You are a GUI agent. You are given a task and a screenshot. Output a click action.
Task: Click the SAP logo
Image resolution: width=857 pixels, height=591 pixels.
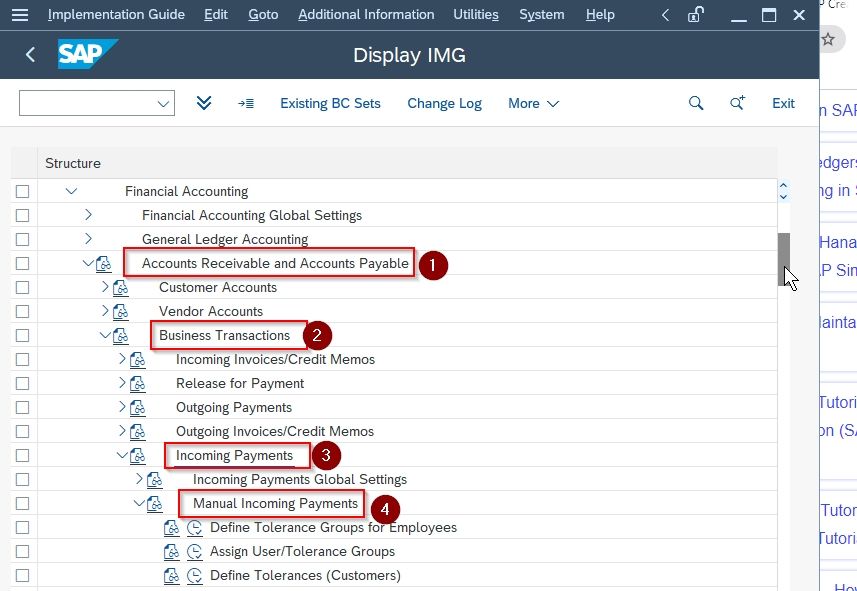[87, 54]
